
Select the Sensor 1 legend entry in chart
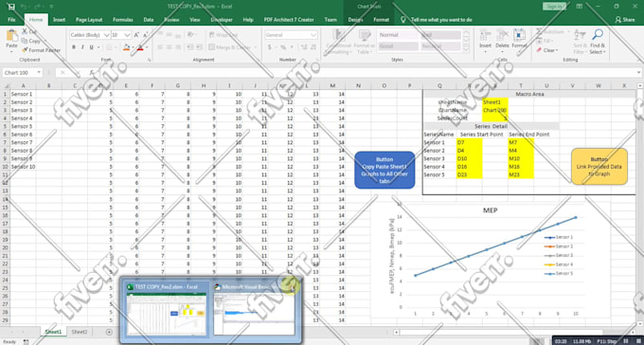(x=559, y=237)
